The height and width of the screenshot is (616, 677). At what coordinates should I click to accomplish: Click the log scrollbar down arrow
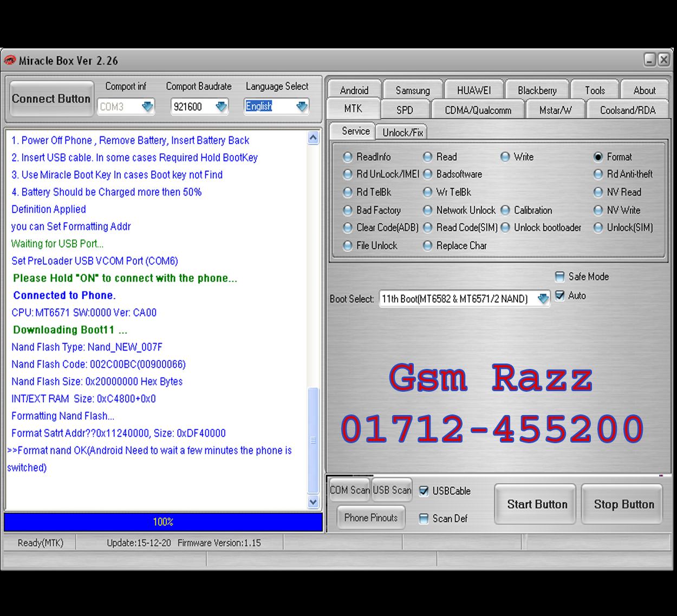click(x=313, y=502)
